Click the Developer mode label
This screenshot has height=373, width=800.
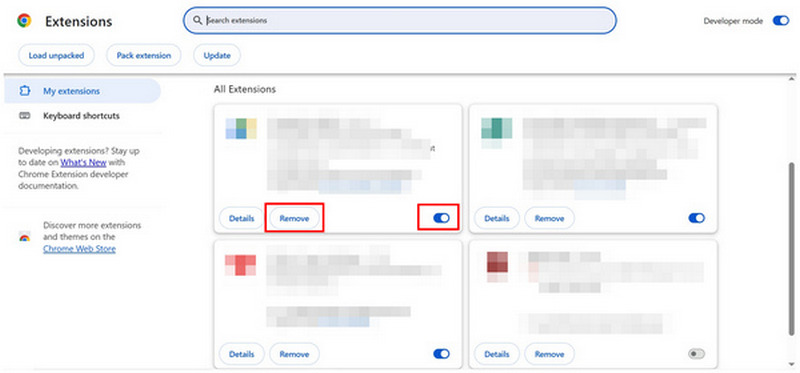[x=733, y=21]
